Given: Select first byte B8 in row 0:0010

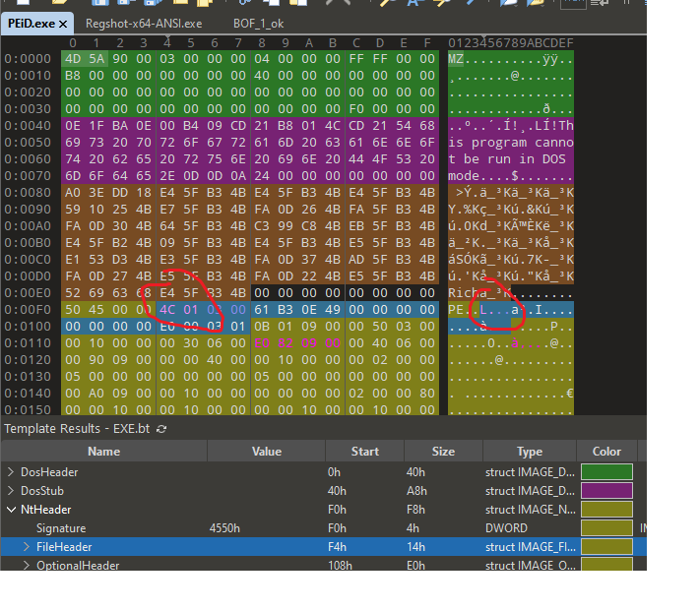Looking at the screenshot, I should point(73,76).
